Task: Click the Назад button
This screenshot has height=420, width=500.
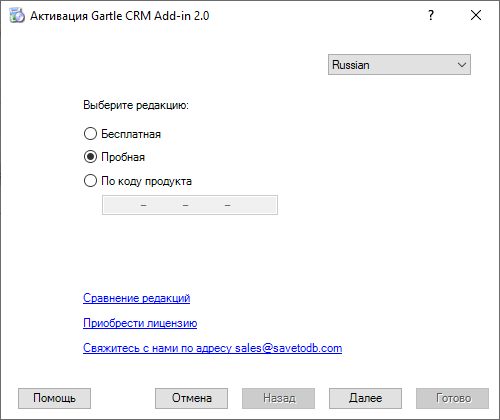Action: click(x=278, y=398)
